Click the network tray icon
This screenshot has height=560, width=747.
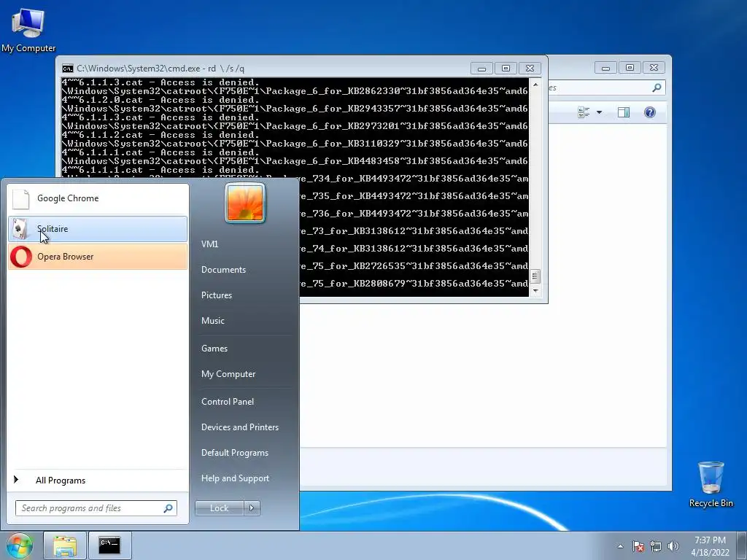[x=656, y=546]
